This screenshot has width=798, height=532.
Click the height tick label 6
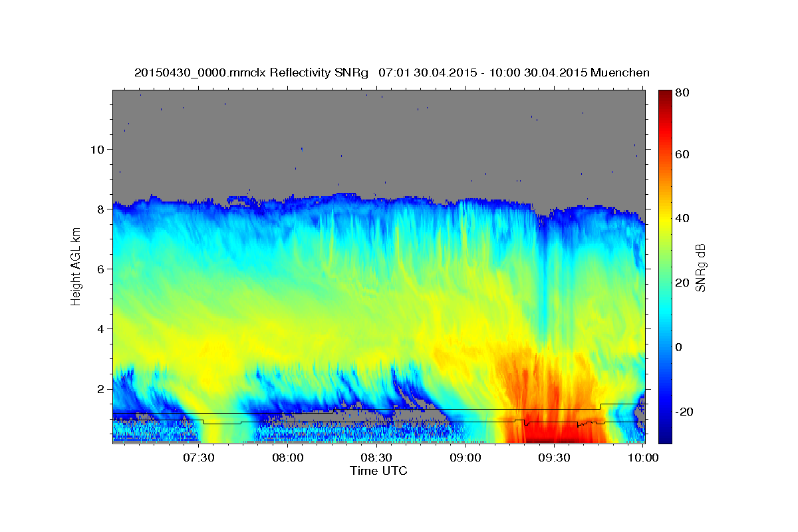[101, 269]
